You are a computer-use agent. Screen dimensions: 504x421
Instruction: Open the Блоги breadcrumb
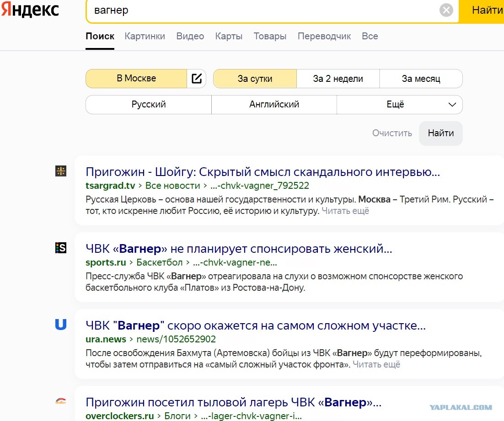pyautogui.click(x=177, y=416)
